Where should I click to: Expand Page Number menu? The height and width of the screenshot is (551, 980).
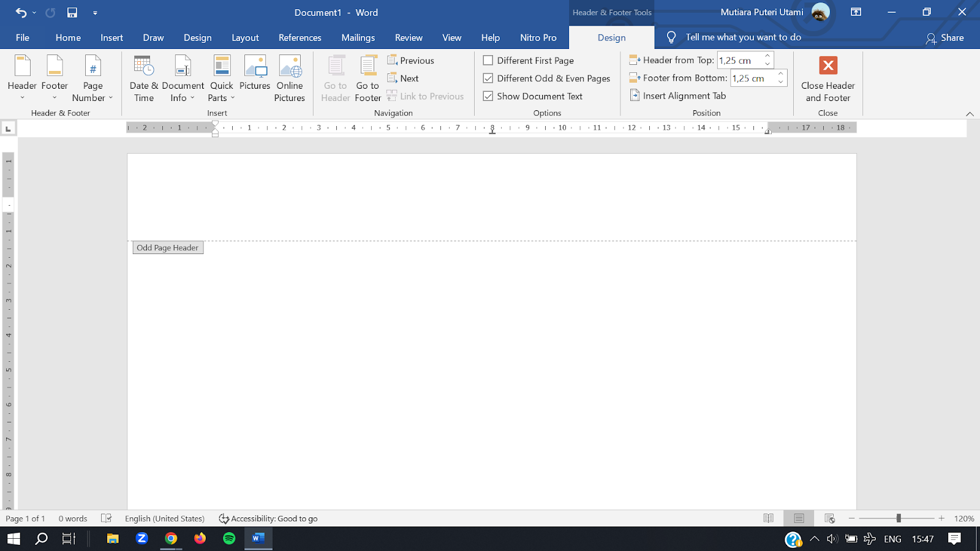coord(92,78)
